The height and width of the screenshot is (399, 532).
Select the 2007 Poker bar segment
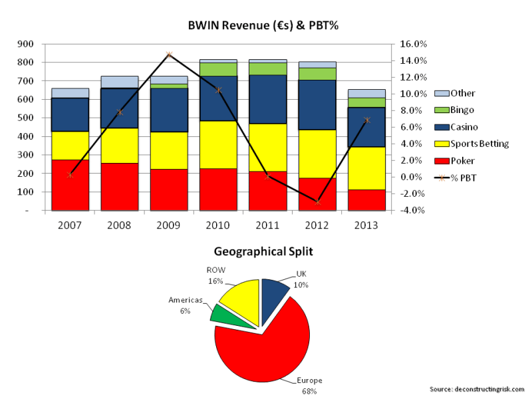tap(70, 185)
